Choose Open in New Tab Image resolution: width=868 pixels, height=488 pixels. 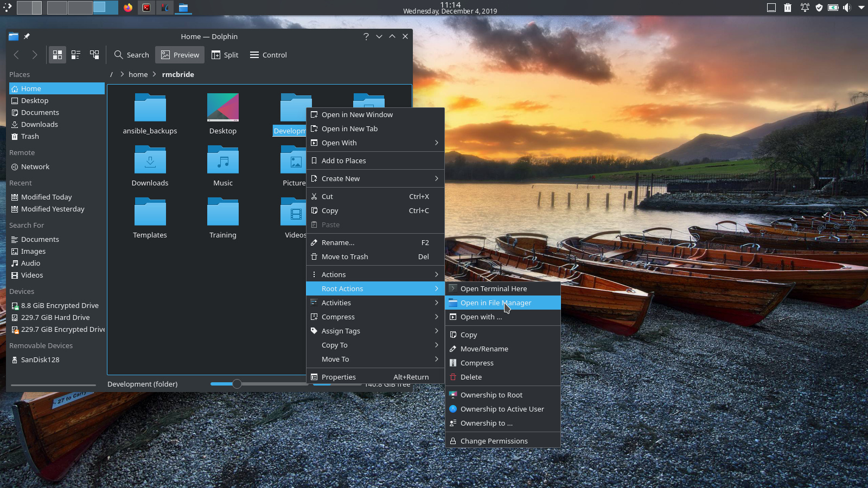pyautogui.click(x=375, y=129)
